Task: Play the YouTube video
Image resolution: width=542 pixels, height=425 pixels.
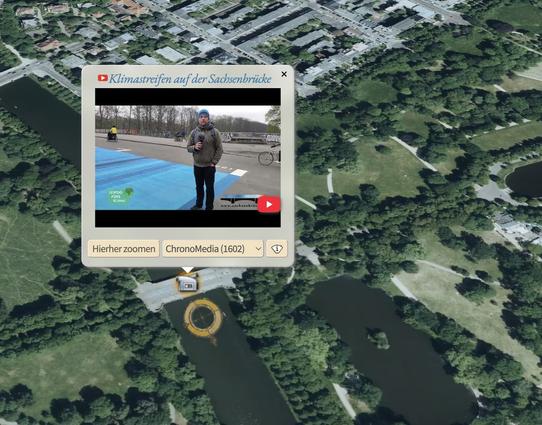Action: (269, 204)
